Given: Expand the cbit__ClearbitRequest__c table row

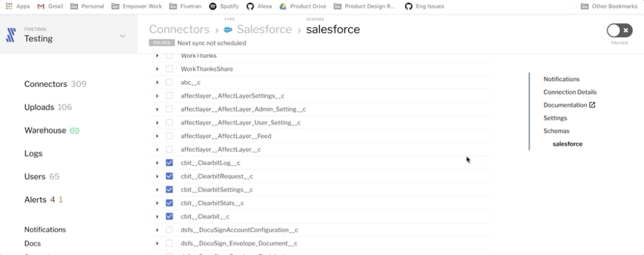Looking at the screenshot, I should point(157,176).
